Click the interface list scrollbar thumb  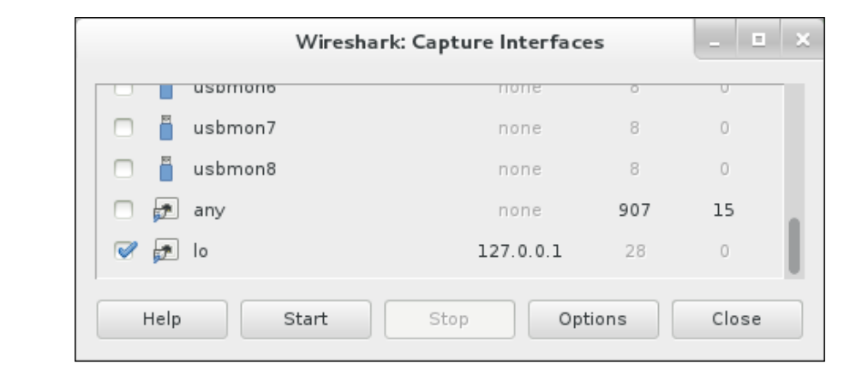[x=793, y=246]
